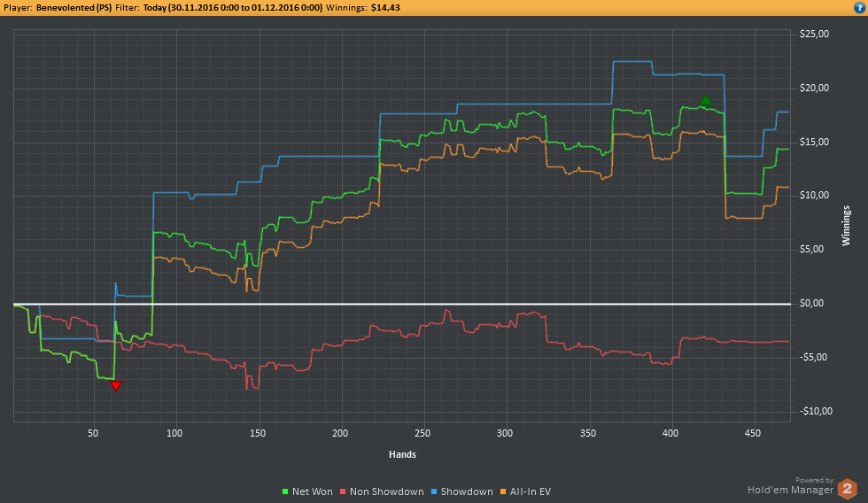
Task: Click the player name Benevolented (PS)
Action: [x=74, y=7]
